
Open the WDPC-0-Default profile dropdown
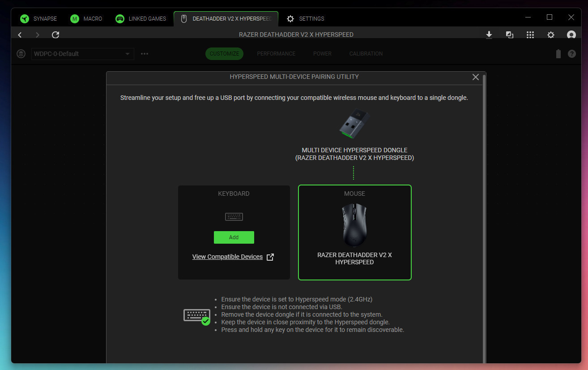[x=83, y=54]
